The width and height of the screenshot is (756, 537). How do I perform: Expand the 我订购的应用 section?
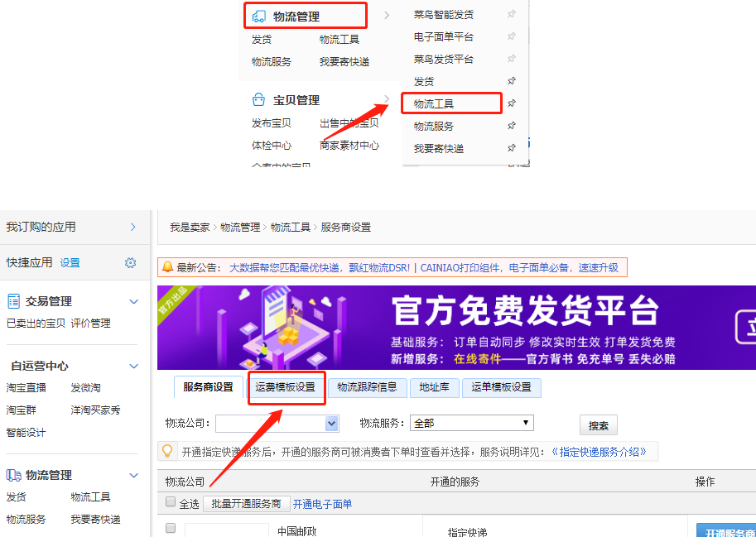(x=133, y=227)
